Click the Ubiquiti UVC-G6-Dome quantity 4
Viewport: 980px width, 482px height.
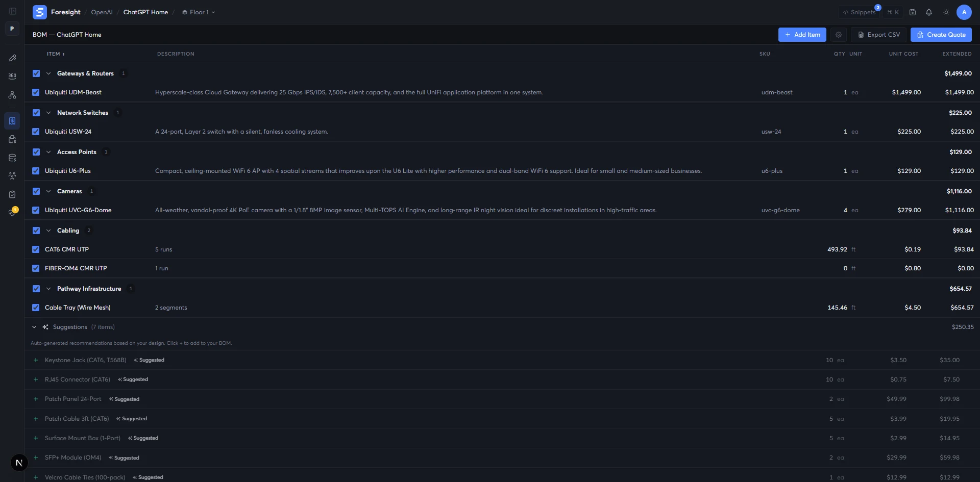tap(845, 210)
